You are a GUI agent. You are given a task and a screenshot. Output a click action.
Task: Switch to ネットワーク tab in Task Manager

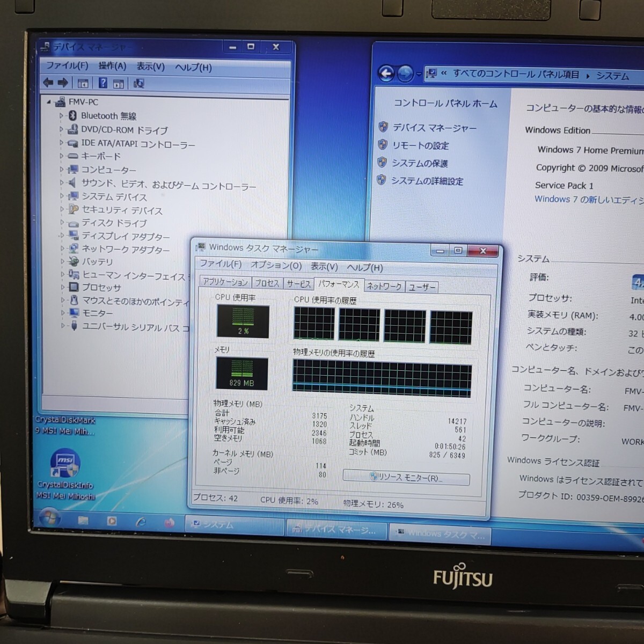[384, 286]
